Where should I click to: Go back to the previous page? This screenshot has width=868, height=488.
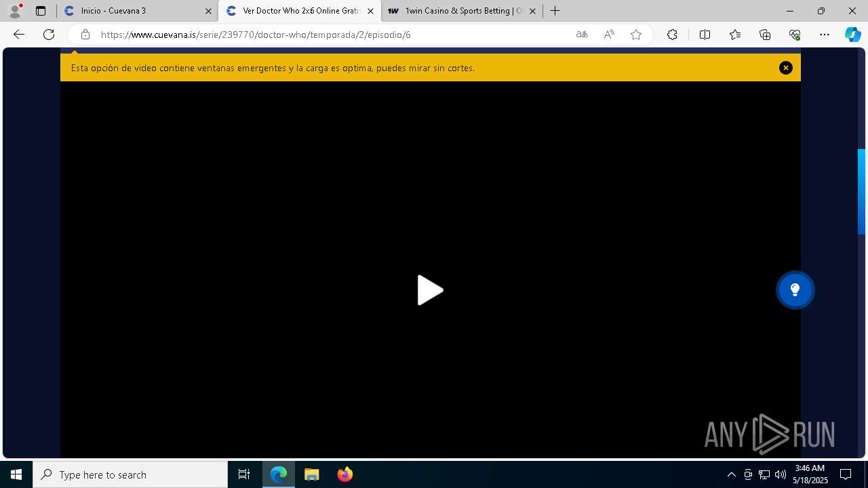19,35
